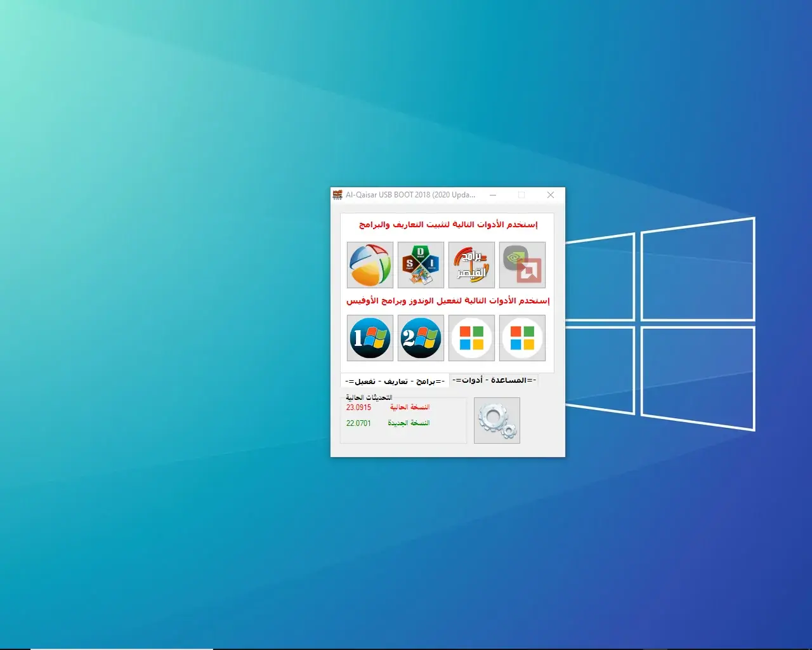Minimize the Al-Qaisar USB BOOT window

(493, 195)
